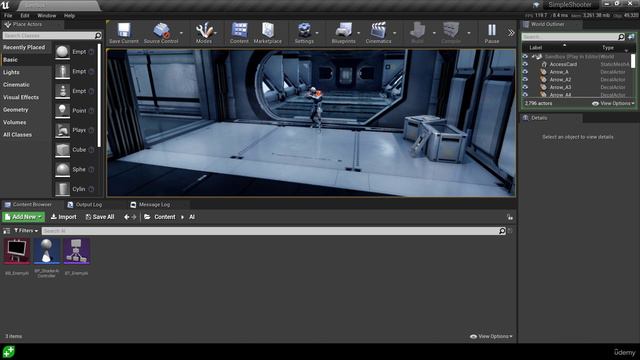Toggle visibility eye for Arrow_A3
640x360 pixels.
click(525, 87)
